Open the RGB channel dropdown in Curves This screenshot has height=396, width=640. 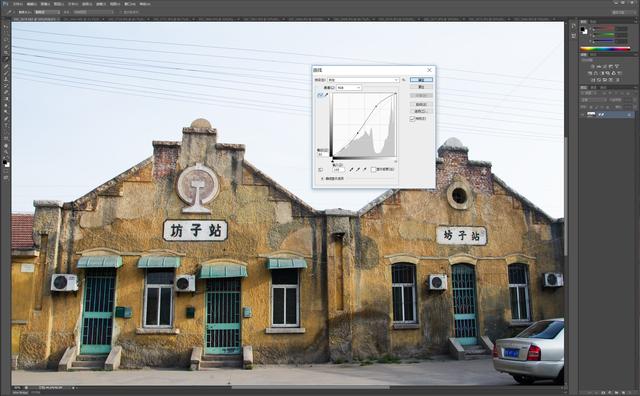click(x=349, y=88)
